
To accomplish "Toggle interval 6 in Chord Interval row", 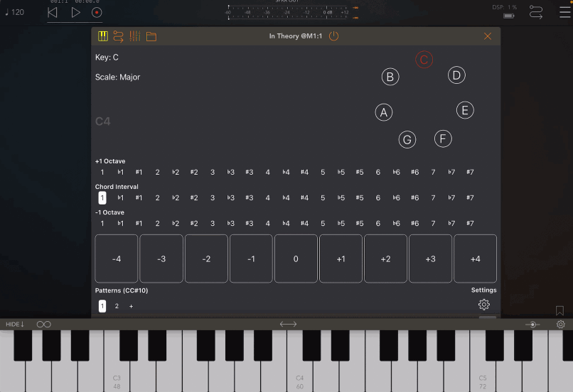I will (x=378, y=198).
